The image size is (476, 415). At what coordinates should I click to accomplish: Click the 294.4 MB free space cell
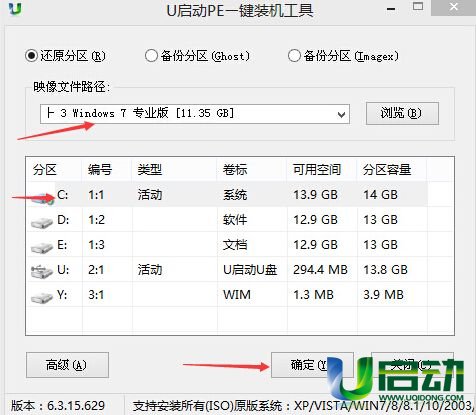pos(320,270)
